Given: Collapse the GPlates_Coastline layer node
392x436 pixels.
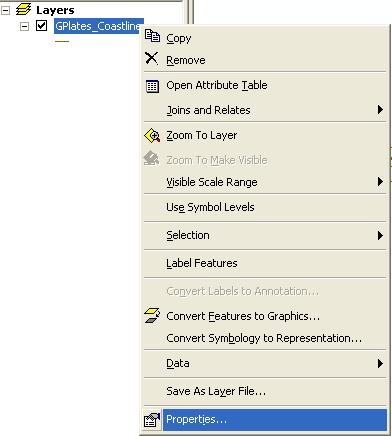Looking at the screenshot, I should pyautogui.click(x=24, y=26).
